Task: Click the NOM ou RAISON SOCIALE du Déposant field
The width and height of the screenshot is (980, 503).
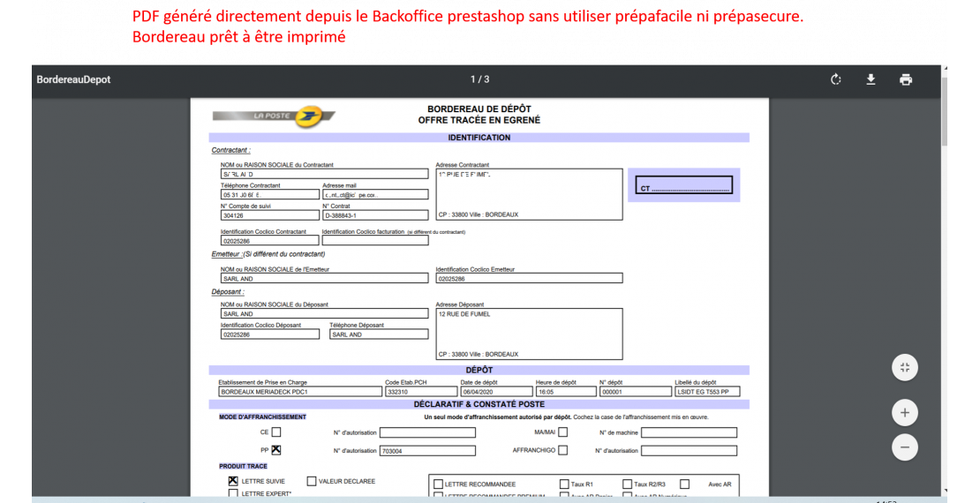Action: click(x=324, y=313)
